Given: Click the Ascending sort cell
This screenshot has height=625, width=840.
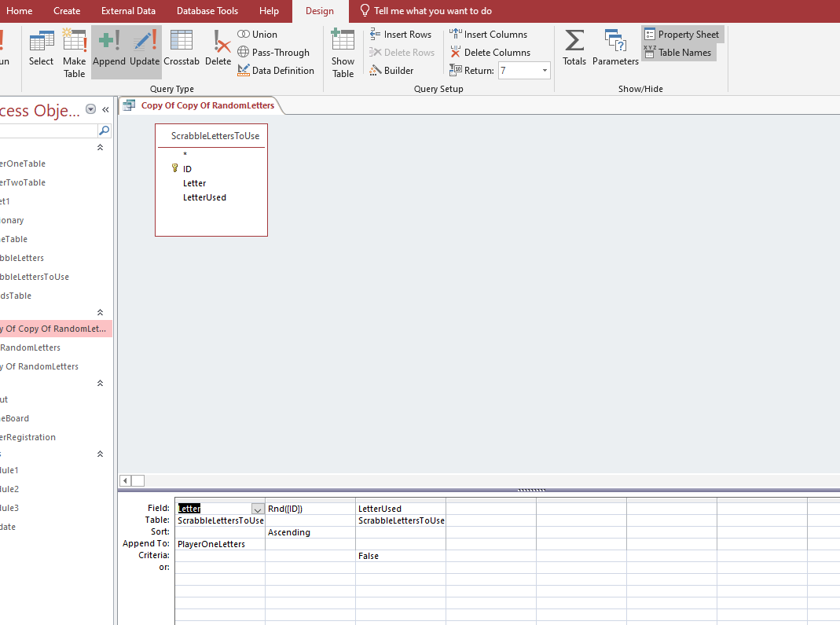Looking at the screenshot, I should point(310,532).
